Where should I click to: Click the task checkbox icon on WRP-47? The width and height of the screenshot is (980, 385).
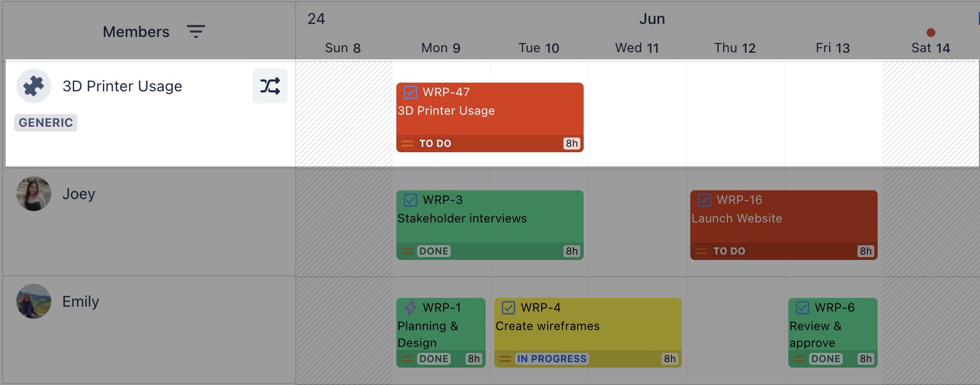[411, 92]
